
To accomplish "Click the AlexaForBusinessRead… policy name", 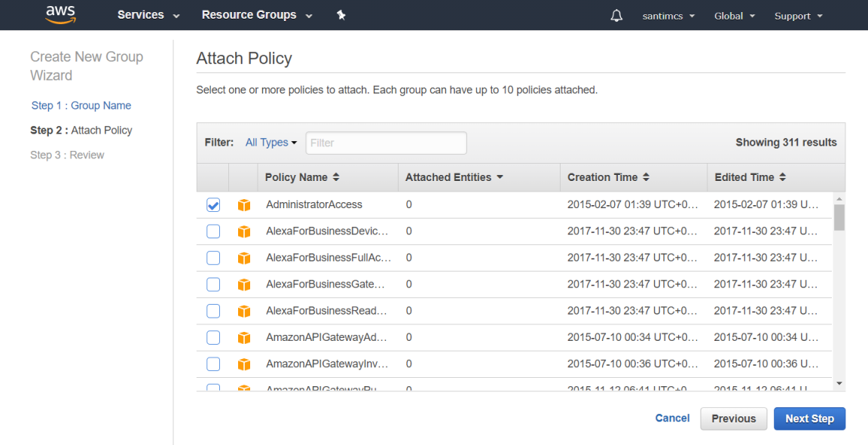I will (326, 311).
